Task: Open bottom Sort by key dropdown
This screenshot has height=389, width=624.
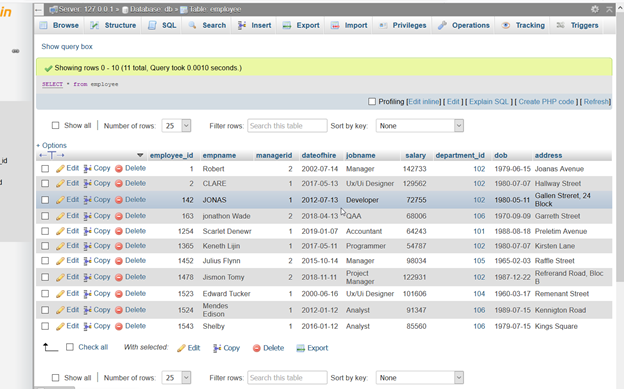Action: tap(420, 377)
